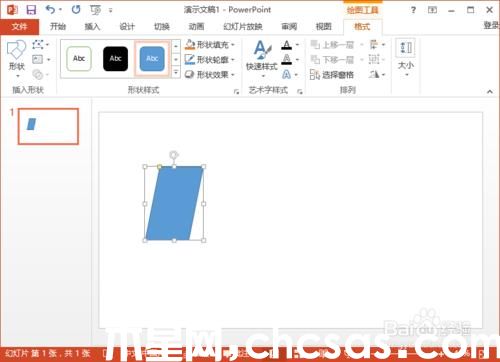
Task: Open the Shapes (形状) gallery
Action: tap(16, 59)
